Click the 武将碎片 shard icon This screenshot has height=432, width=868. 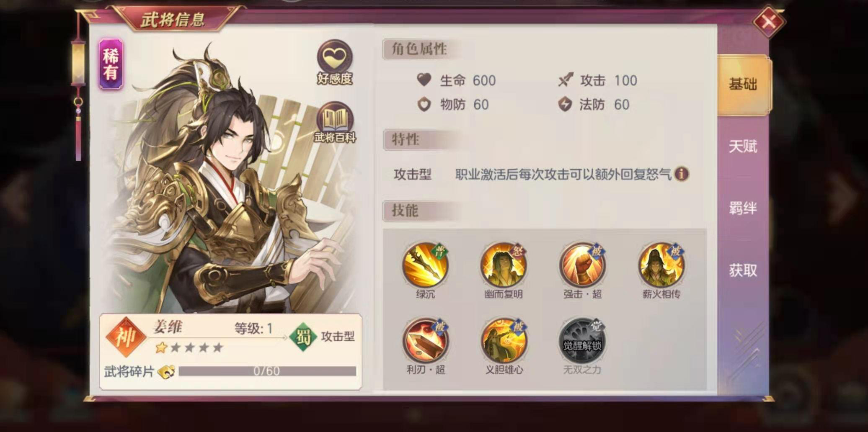166,371
